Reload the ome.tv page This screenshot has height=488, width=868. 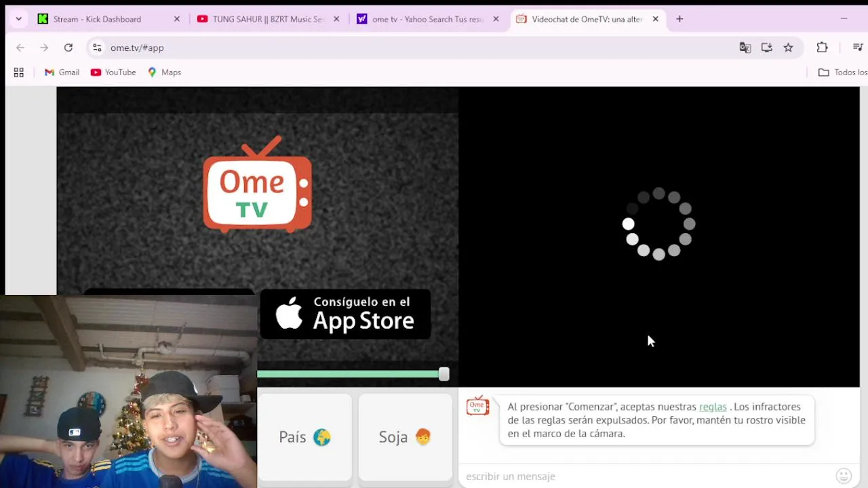(x=68, y=47)
